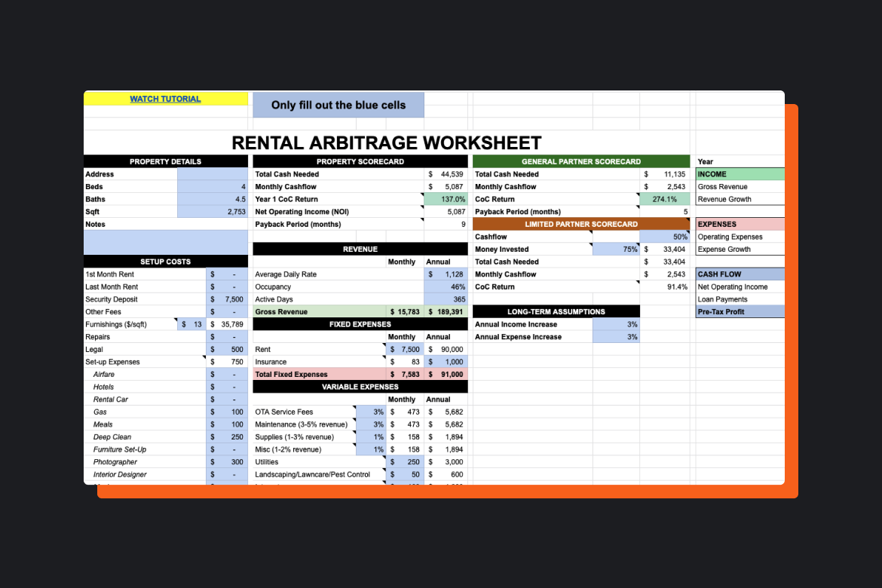Click the Annual Income Increase 3% cell

[x=616, y=324]
